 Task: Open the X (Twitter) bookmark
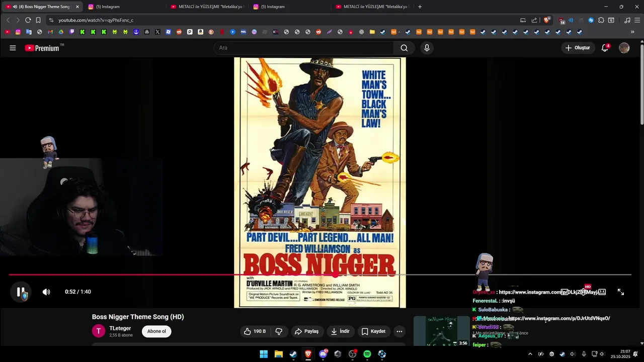(x=157, y=32)
